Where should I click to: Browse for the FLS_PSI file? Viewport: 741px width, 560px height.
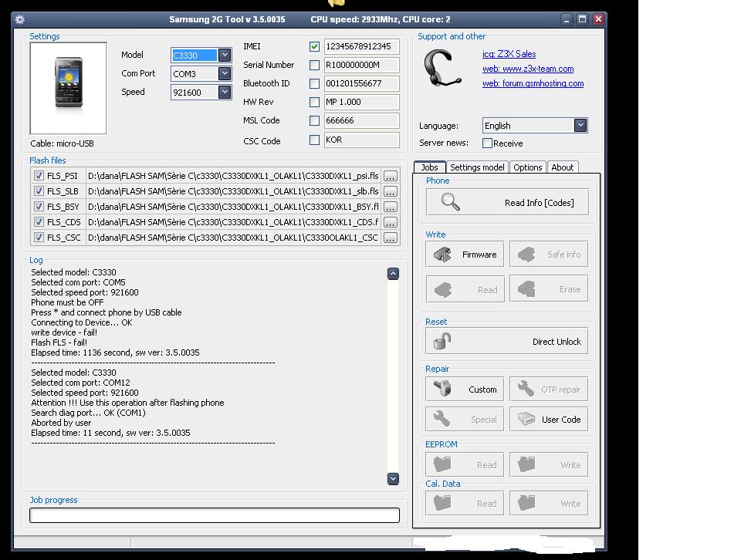click(x=391, y=176)
